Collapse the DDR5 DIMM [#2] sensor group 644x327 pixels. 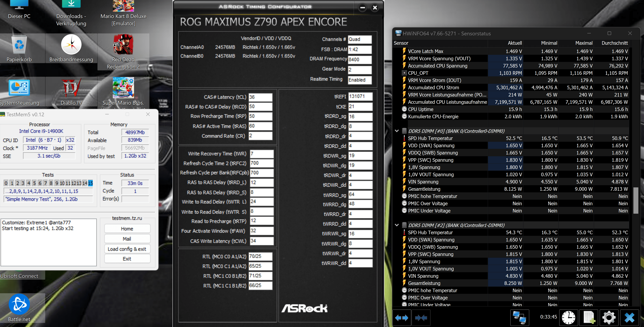(397, 225)
